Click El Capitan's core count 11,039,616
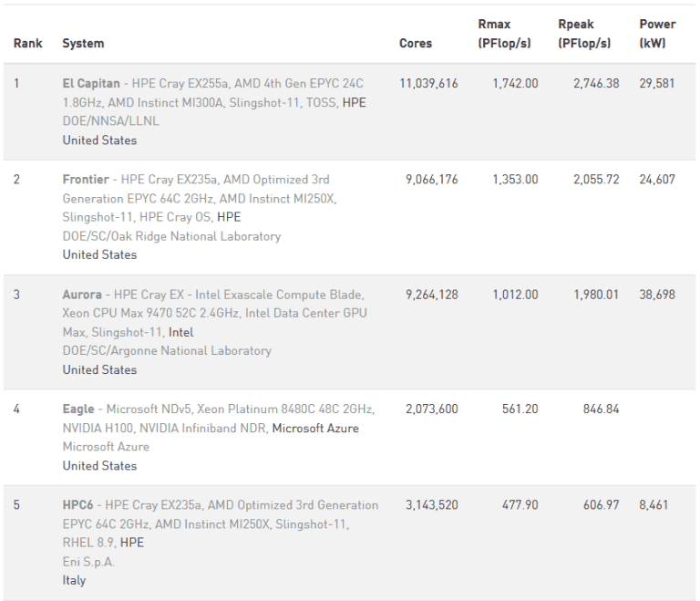Screen dimensions: 700x601 pyautogui.click(x=428, y=83)
